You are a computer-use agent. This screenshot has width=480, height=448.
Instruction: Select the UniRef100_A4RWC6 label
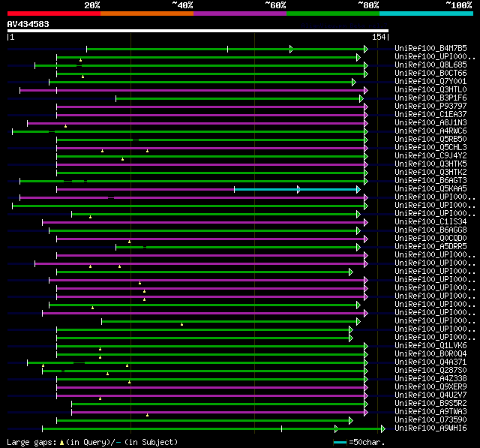point(430,131)
